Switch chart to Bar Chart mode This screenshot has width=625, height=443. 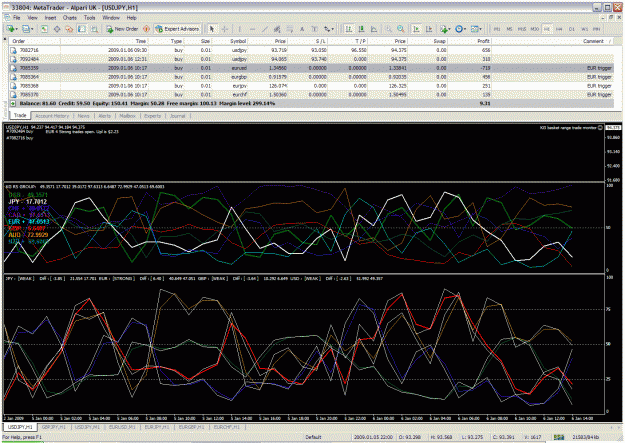point(348,29)
